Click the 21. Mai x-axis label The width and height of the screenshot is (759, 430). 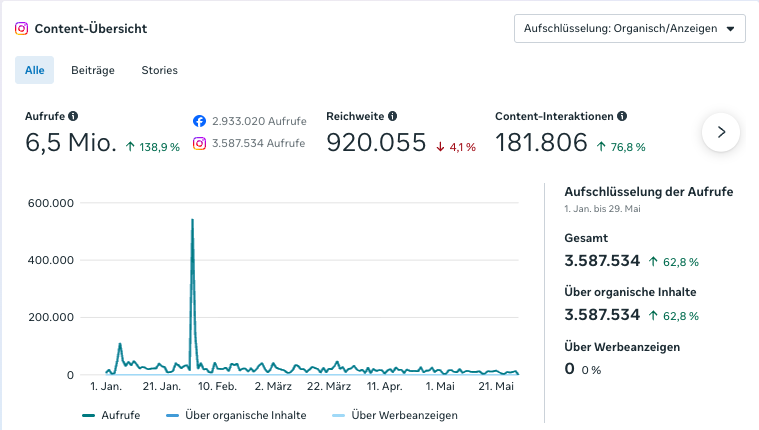[496, 386]
